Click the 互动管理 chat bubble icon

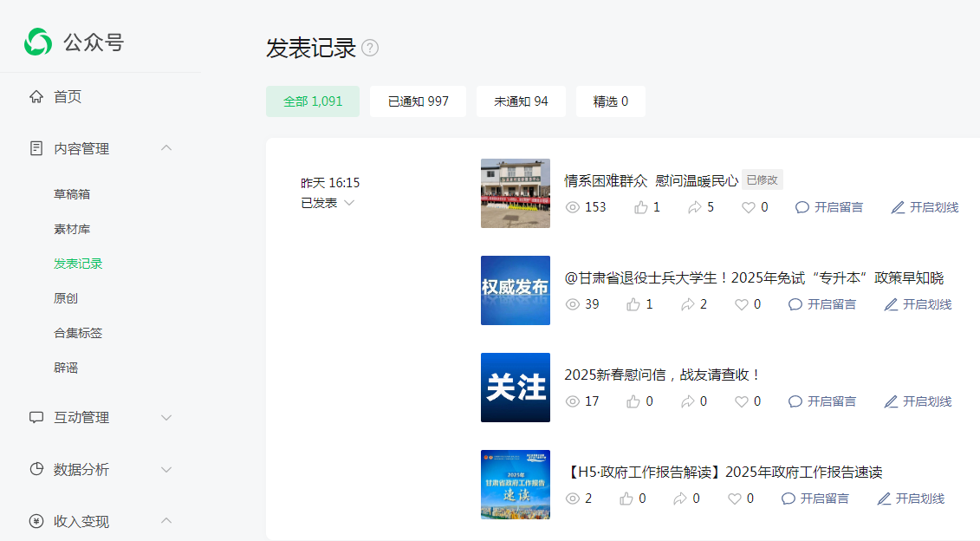(36, 417)
